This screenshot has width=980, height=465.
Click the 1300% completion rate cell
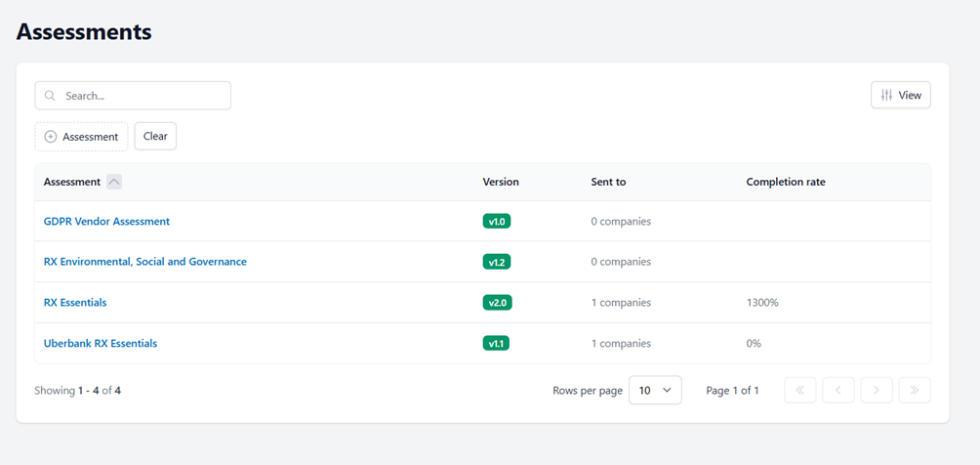762,303
